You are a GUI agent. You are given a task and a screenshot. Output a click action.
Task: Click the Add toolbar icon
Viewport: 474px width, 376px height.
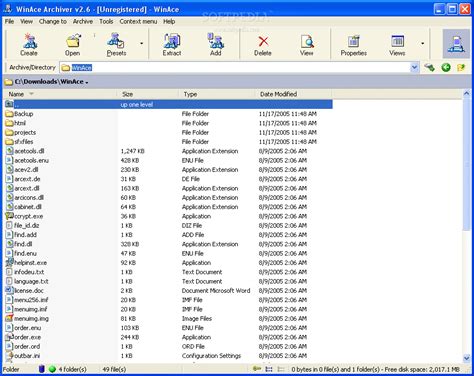(x=216, y=45)
